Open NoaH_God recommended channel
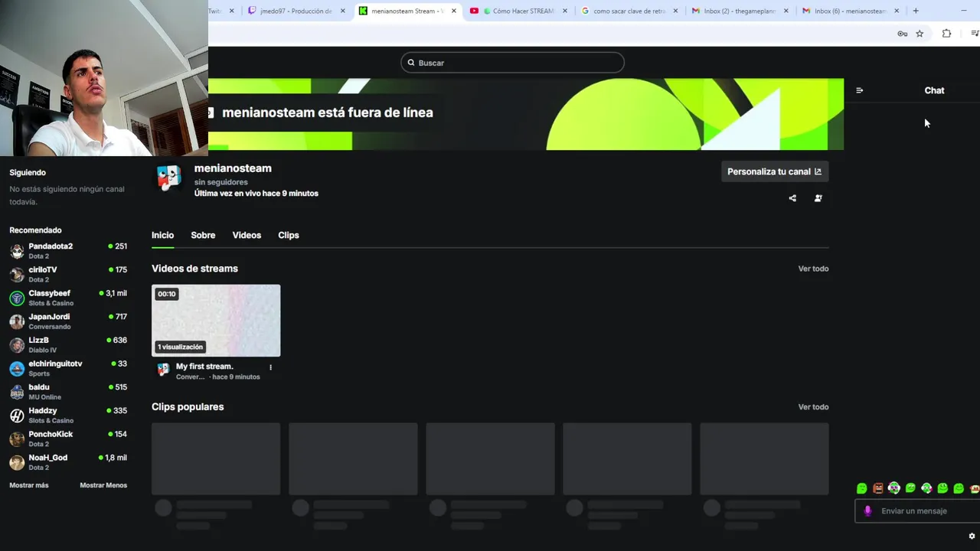Screen dimensions: 980x551 [67, 461]
